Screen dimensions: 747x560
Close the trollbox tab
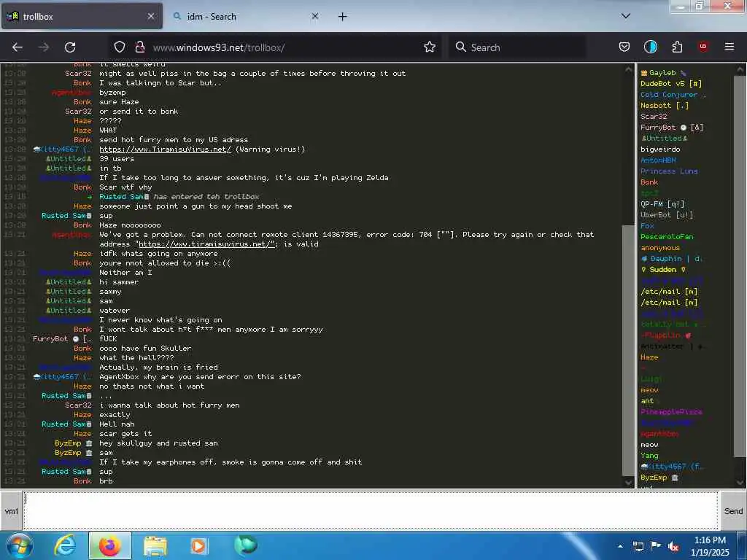[150, 16]
